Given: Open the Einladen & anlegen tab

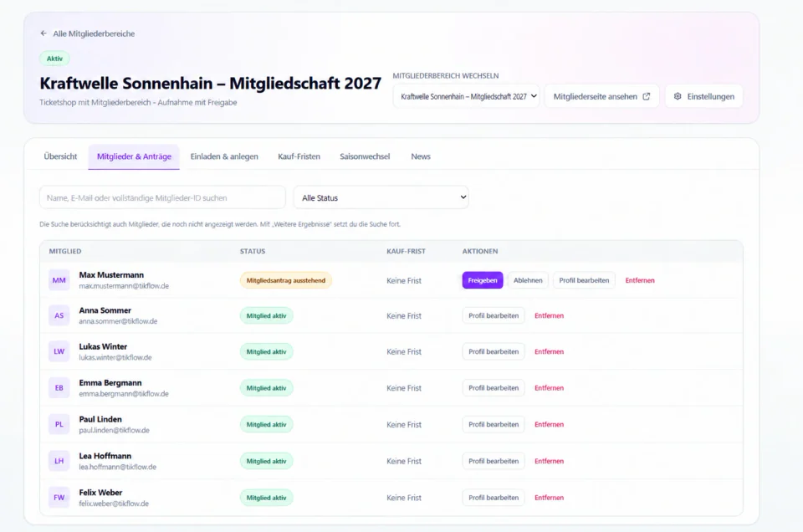Looking at the screenshot, I should coord(224,156).
